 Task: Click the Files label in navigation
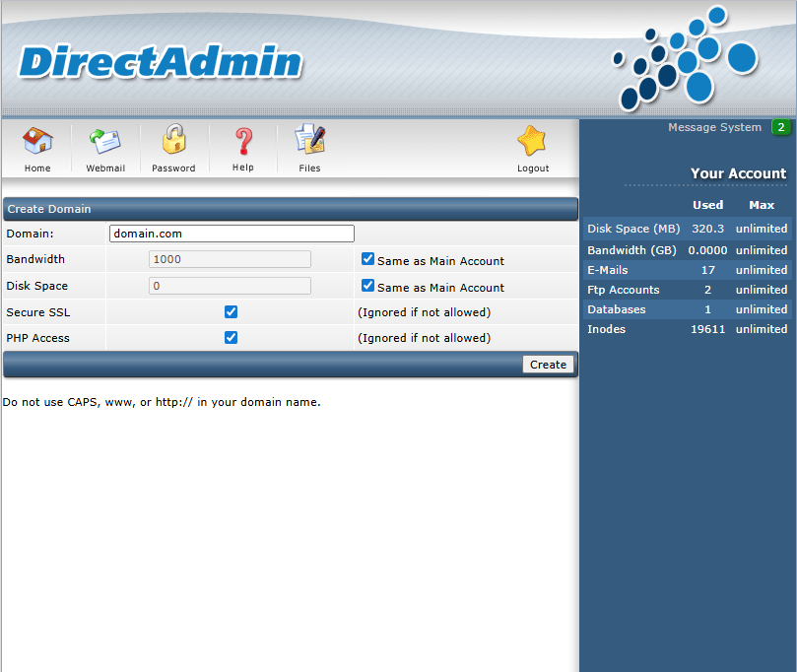click(x=309, y=168)
